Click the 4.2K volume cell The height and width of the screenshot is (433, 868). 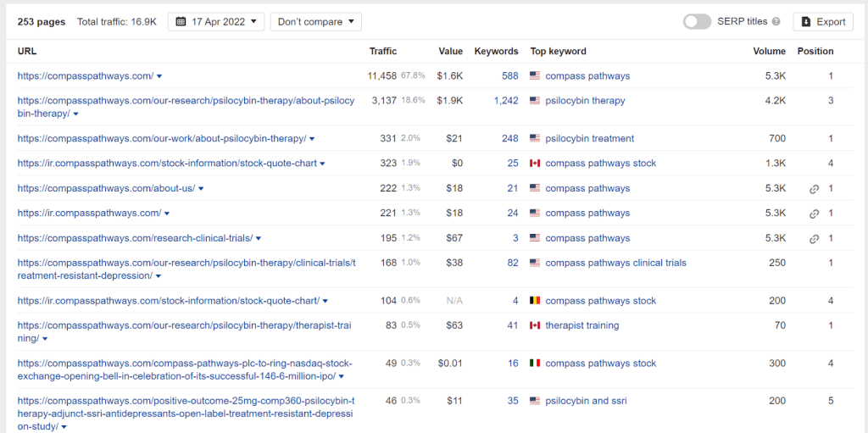point(775,101)
